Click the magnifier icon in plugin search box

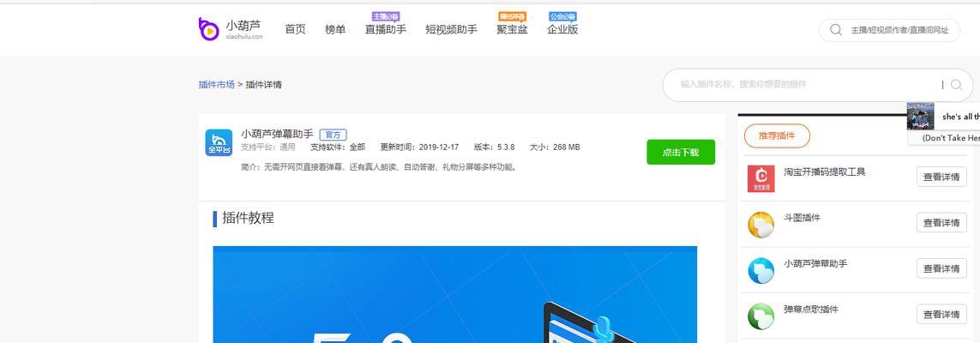pyautogui.click(x=956, y=84)
